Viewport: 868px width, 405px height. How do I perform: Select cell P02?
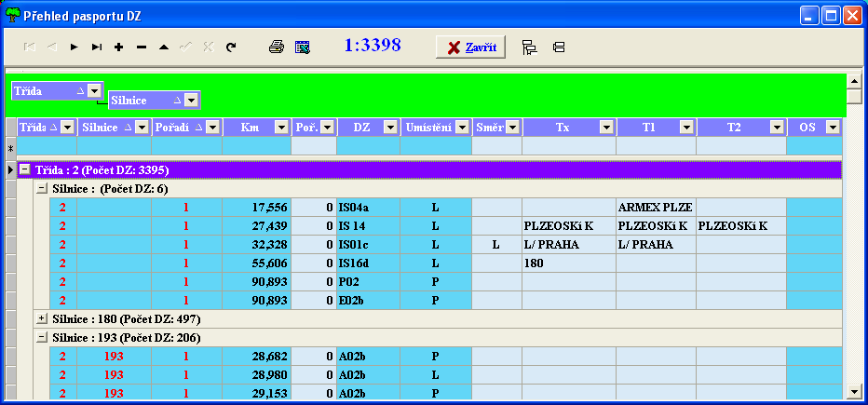pos(368,281)
